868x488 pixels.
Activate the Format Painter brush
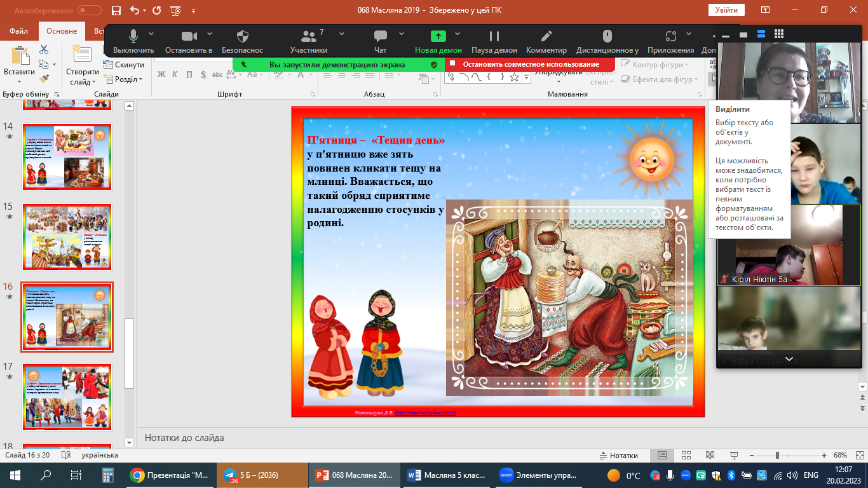[44, 79]
